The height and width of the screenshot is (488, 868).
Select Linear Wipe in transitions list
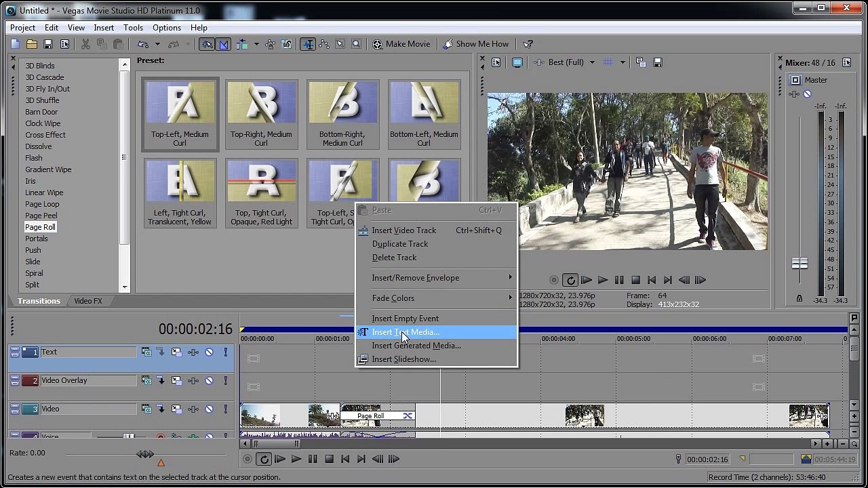44,192
